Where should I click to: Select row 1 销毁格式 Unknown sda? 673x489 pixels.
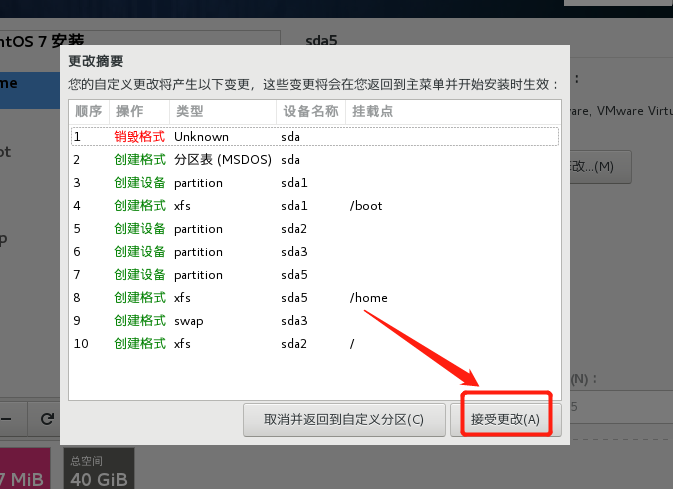click(315, 137)
